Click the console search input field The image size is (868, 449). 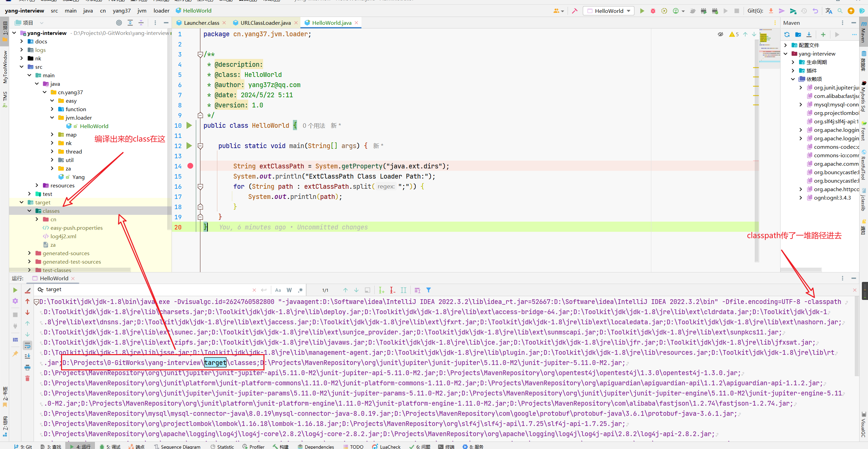point(148,290)
